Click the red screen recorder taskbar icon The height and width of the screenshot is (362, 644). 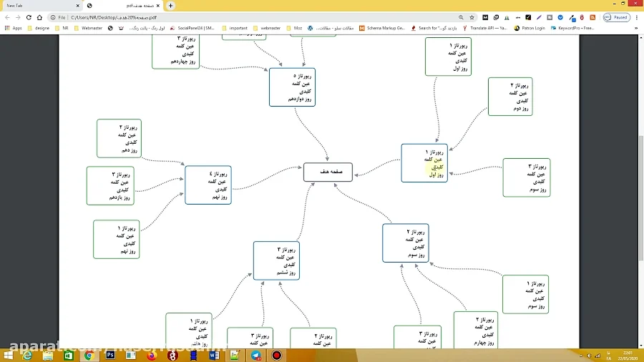coord(277,356)
